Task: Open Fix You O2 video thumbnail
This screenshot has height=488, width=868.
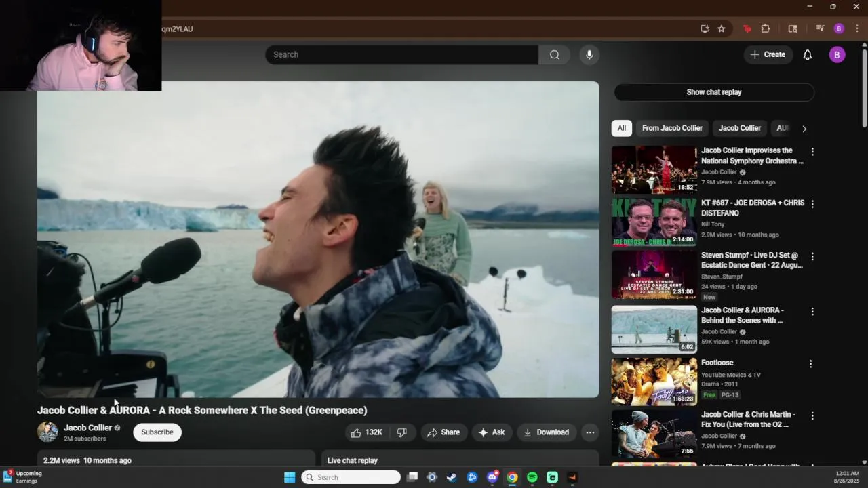Action: pyautogui.click(x=654, y=434)
